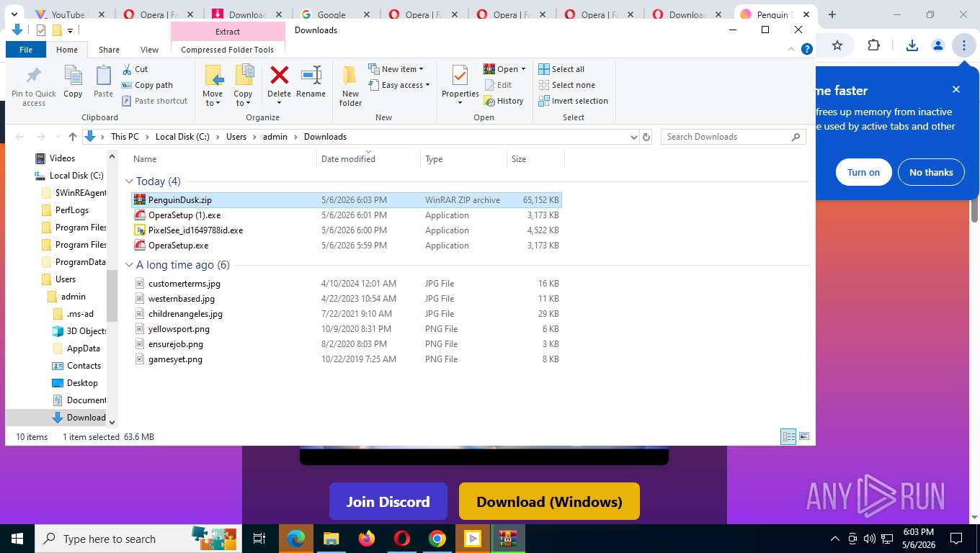Screen dimensions: 980x553
Task: Bookmark the page with Chrome star icon
Action: [837, 45]
